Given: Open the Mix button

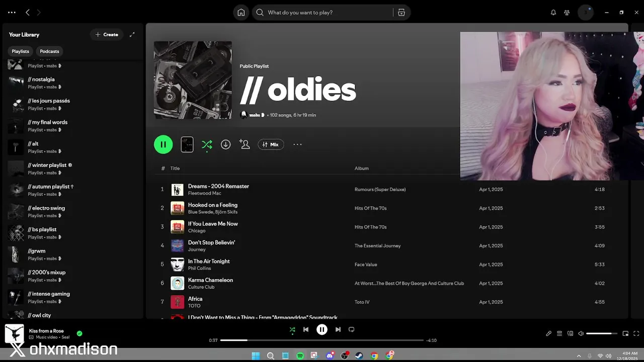Looking at the screenshot, I should pyautogui.click(x=271, y=144).
